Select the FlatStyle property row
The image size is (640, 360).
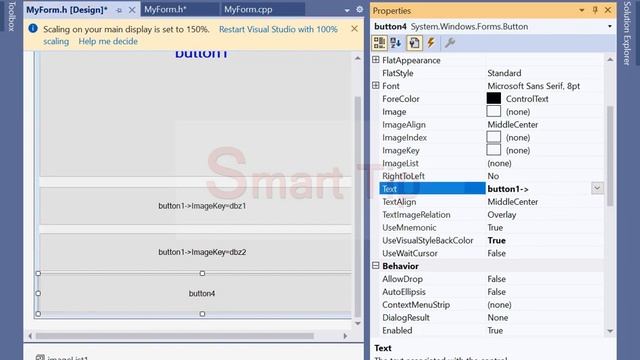(x=490, y=73)
